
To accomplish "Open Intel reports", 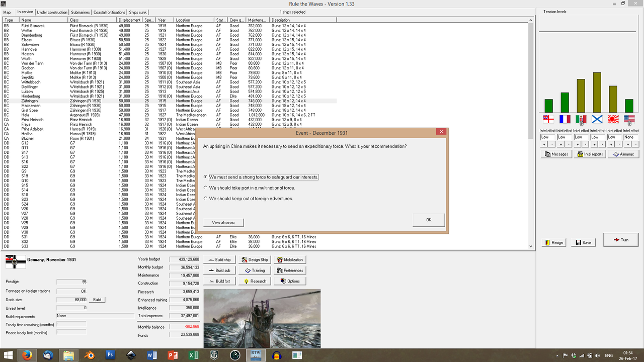I will pyautogui.click(x=589, y=154).
